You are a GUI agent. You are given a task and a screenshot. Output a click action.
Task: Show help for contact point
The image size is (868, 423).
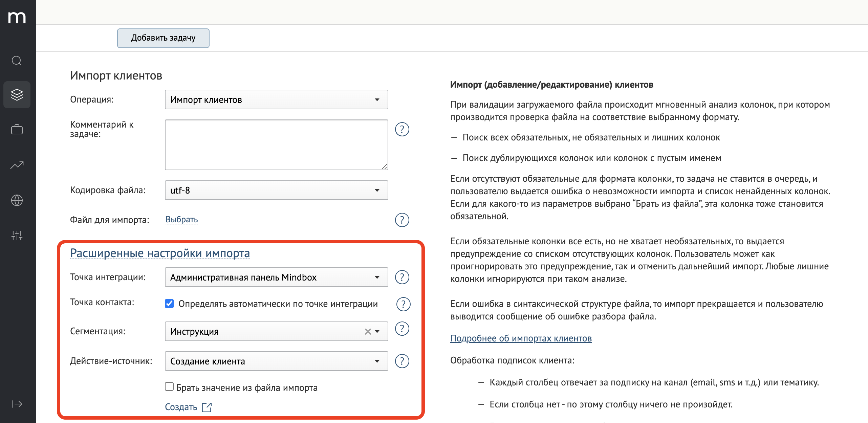(403, 304)
